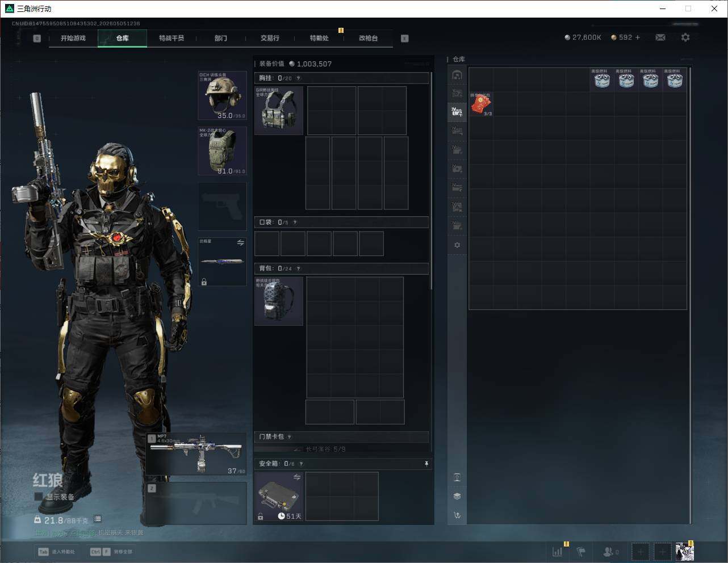Select the safe box case showing 51天
Viewport: 728px width, 563px height.
(x=279, y=496)
